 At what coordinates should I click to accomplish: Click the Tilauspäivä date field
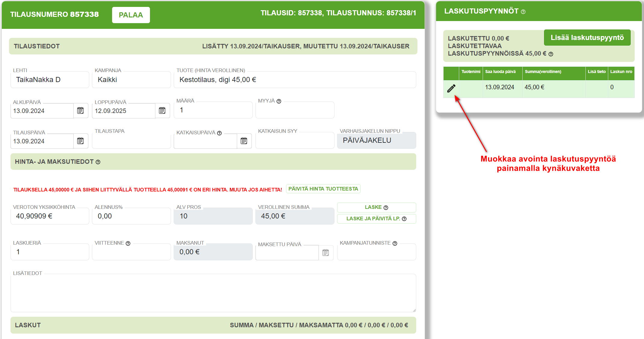[42, 141]
